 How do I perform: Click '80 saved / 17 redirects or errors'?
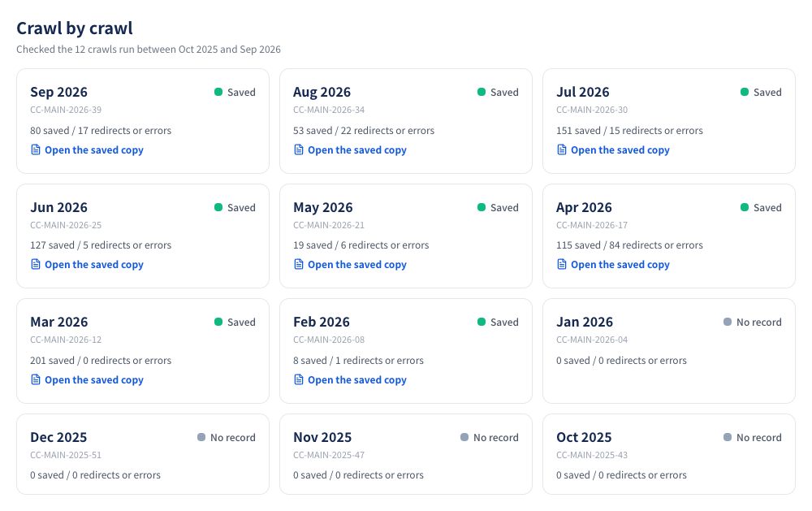pos(101,131)
